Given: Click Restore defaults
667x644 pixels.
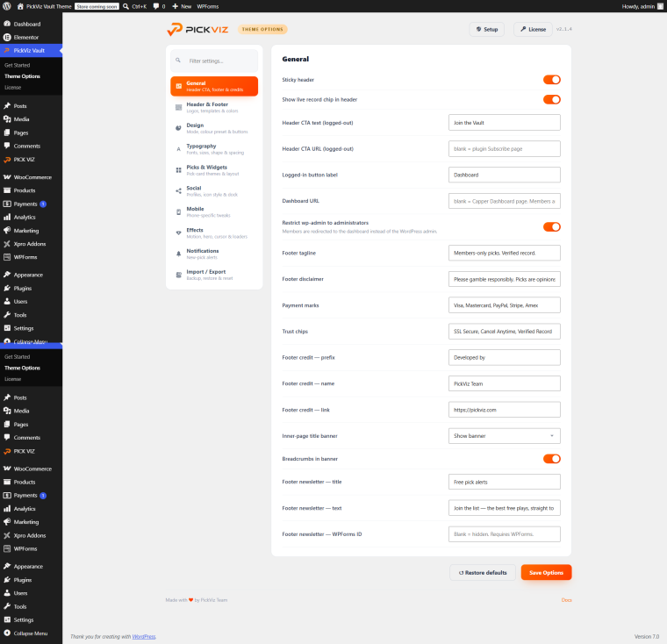Looking at the screenshot, I should [483, 573].
